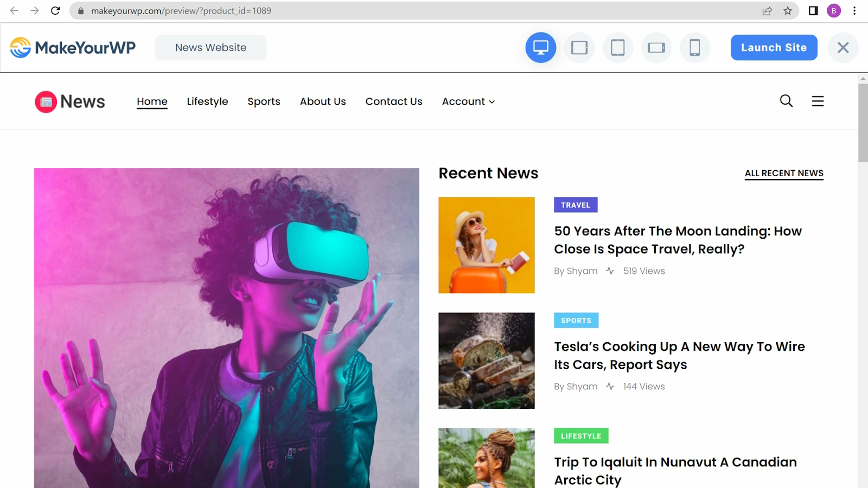
Task: Switch to mobile landscape preview icon
Action: pos(656,48)
